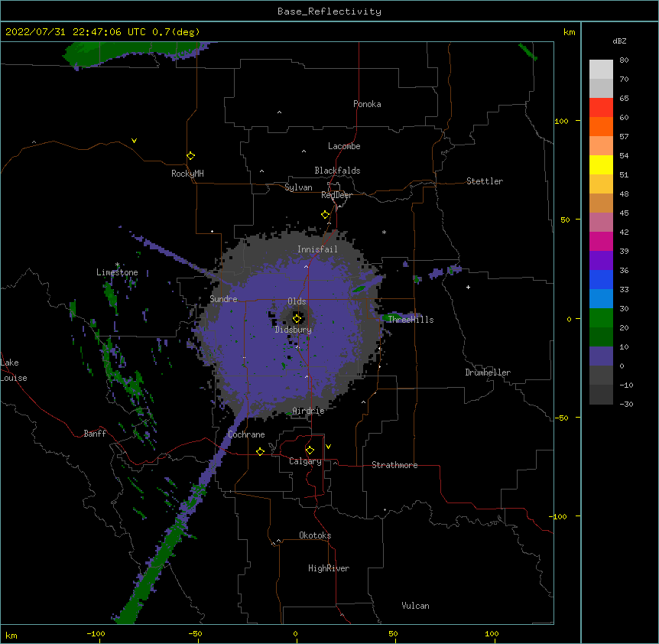Click the white plus marker west of Drumheller
The width and height of the screenshot is (659, 644).
click(468, 287)
